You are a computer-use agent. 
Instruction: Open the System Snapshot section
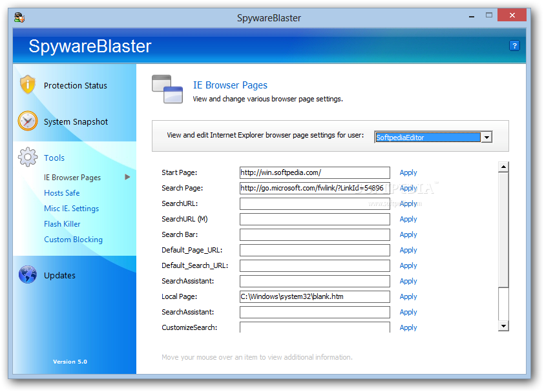(x=76, y=122)
